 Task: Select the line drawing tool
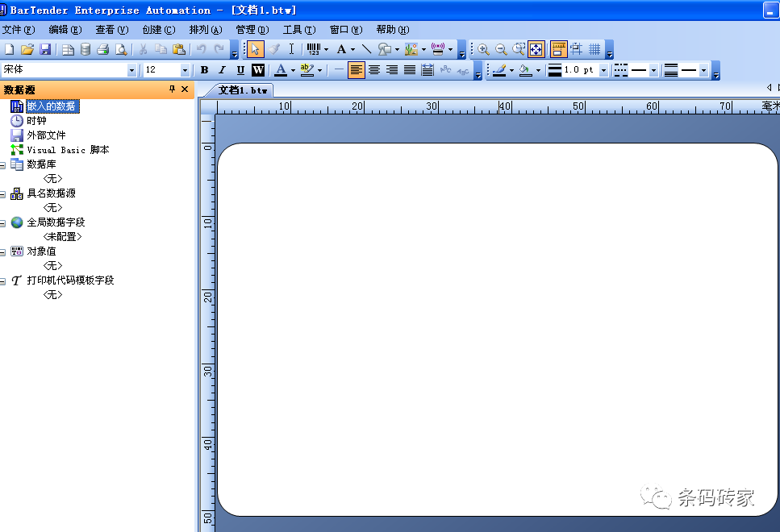point(367,49)
